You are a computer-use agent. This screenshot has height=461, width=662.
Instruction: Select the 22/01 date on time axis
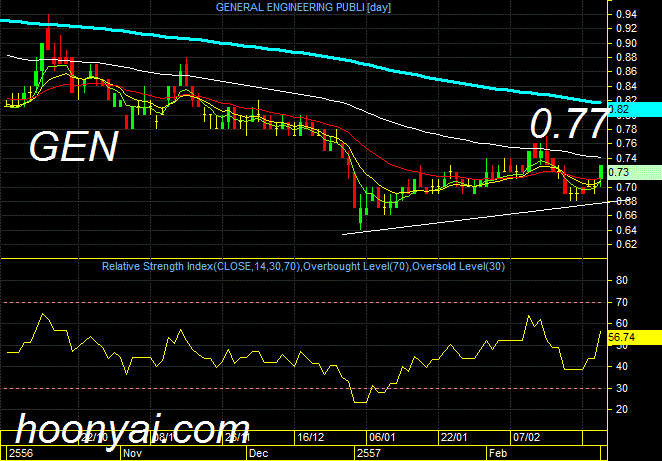pos(454,437)
